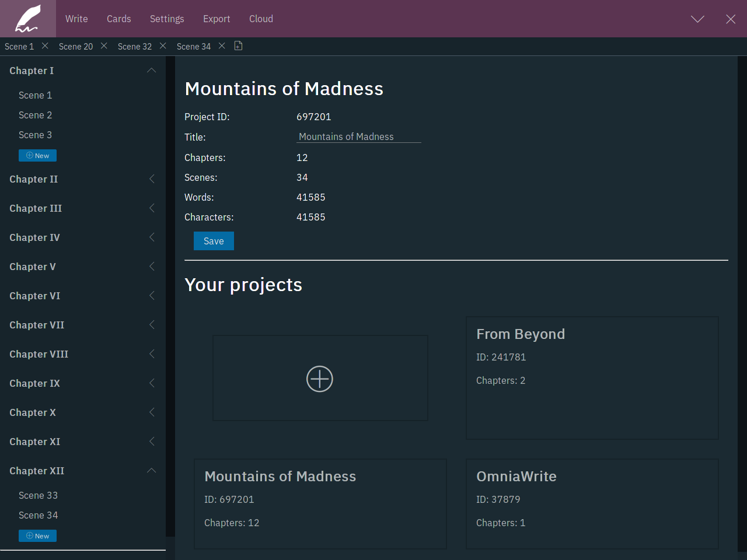This screenshot has width=747, height=560.
Task: Open the Cards menu
Action: 119,19
